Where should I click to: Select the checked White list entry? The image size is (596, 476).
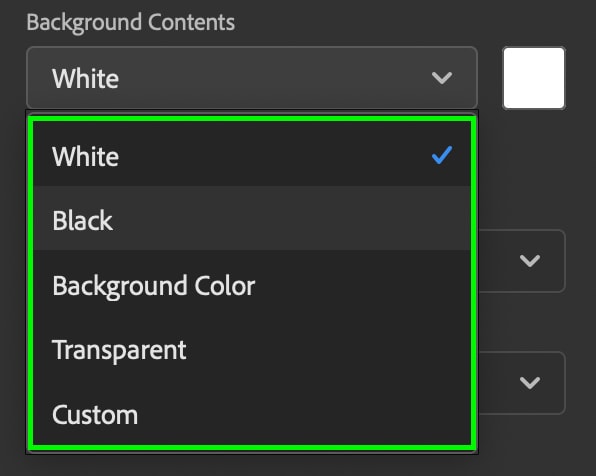252,154
